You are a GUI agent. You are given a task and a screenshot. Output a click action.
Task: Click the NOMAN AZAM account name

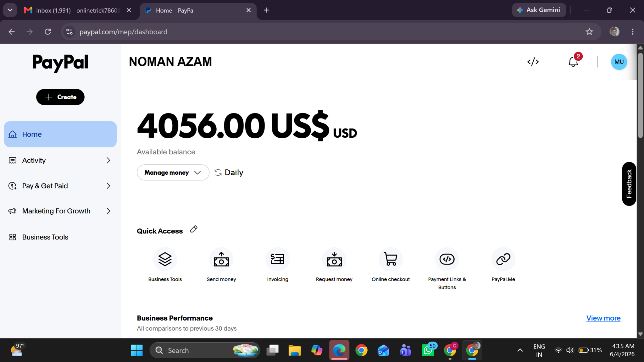170,62
